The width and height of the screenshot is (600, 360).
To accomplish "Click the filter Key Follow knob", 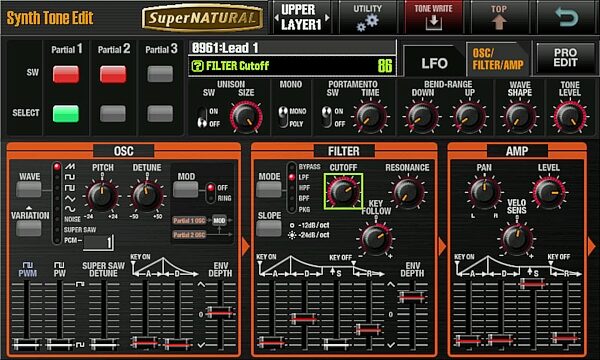I will click(376, 239).
